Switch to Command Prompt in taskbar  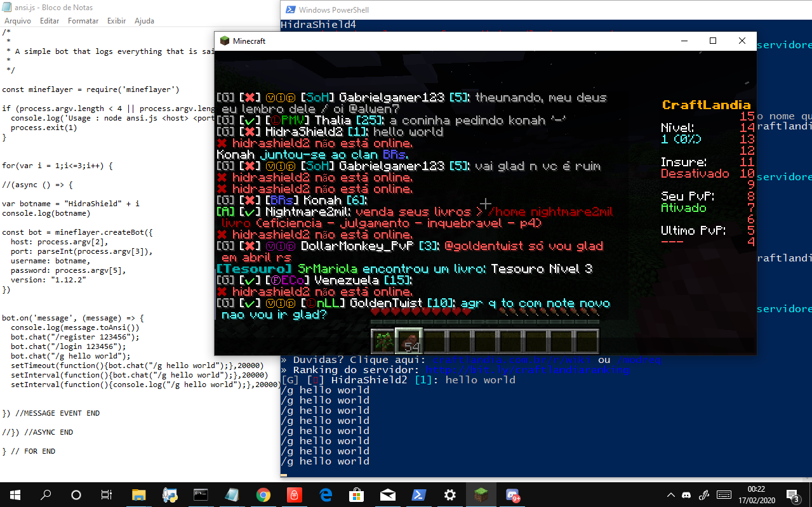pos(201,495)
